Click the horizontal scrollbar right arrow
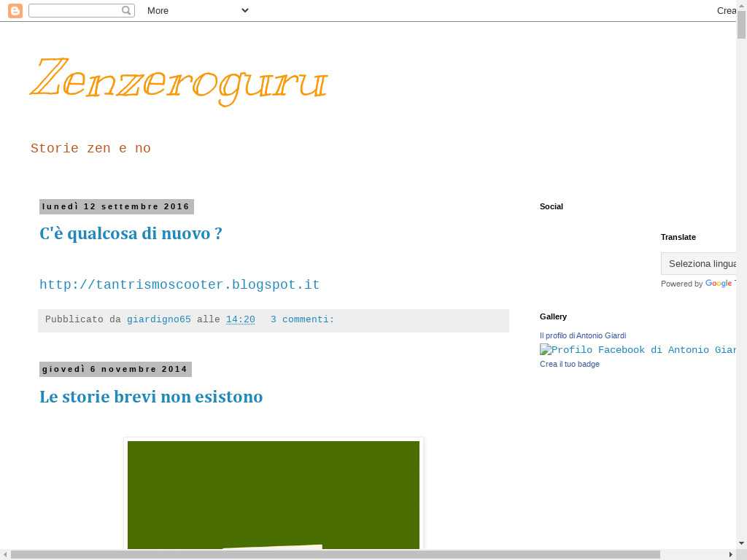Viewport: 747px width, 560px height. (x=731, y=554)
